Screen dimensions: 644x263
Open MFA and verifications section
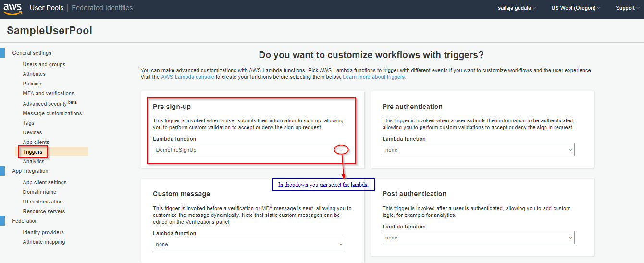[49, 93]
